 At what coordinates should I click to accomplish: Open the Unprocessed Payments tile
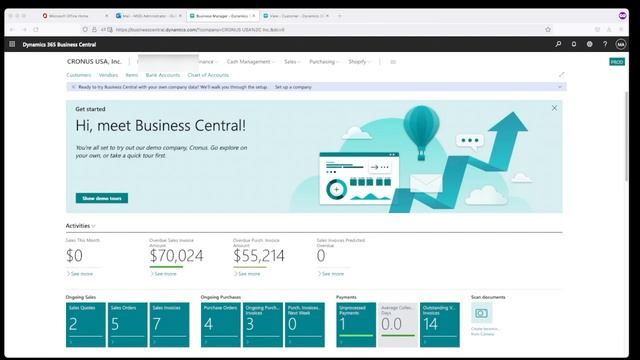(356, 325)
